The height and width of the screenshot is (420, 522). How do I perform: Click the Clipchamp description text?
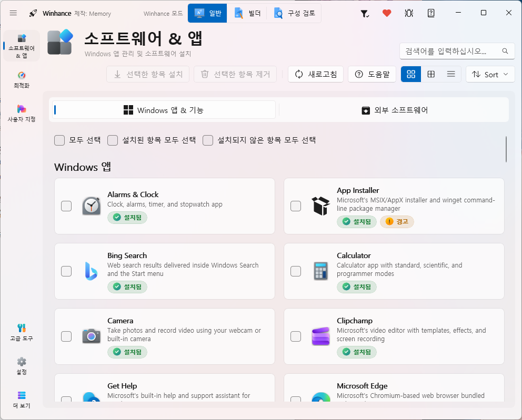click(411, 334)
